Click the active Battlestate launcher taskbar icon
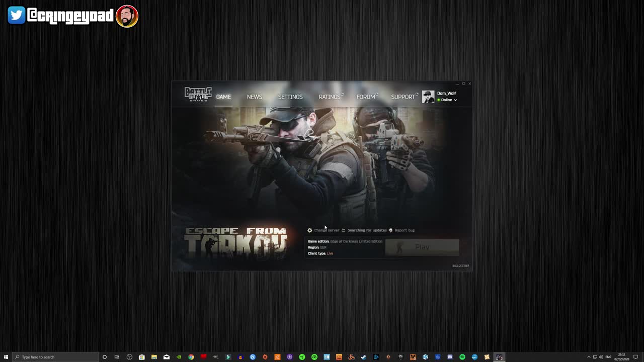The width and height of the screenshot is (644, 362). [x=499, y=357]
